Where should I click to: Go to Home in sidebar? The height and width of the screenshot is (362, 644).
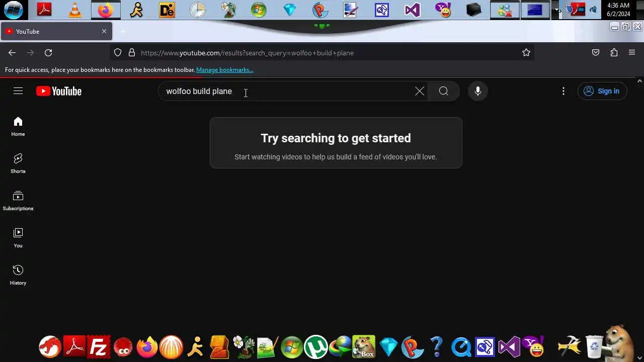(x=18, y=127)
